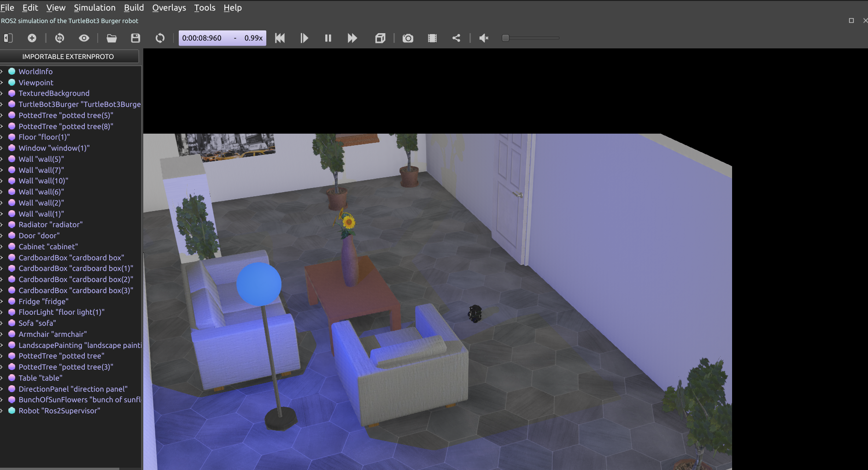This screenshot has height=470, width=868.
Task: Start recording a movie
Action: click(x=432, y=38)
